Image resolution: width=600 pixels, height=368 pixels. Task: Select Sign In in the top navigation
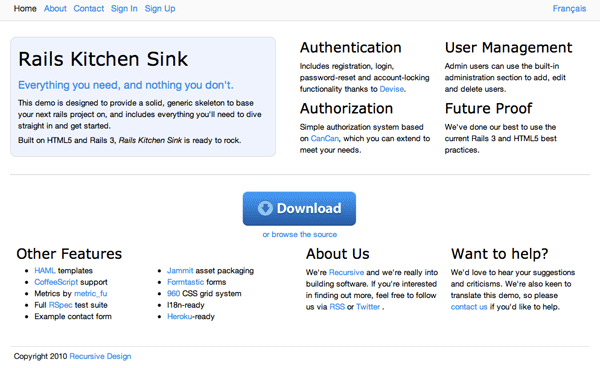point(124,8)
